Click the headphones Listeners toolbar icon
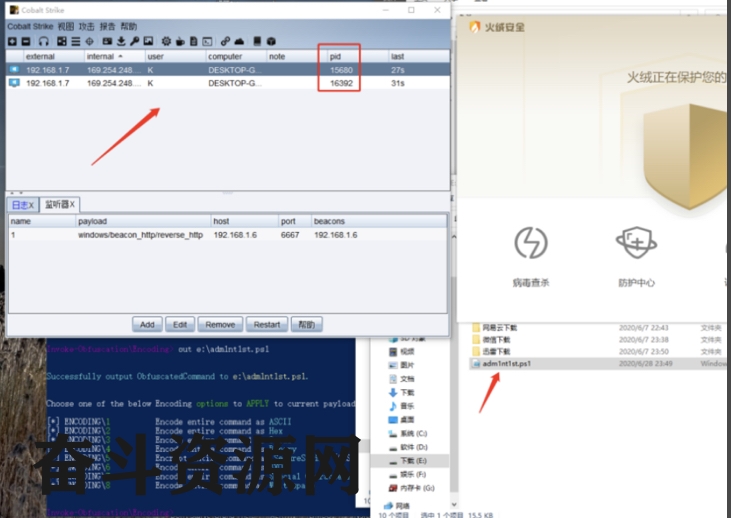 43,41
